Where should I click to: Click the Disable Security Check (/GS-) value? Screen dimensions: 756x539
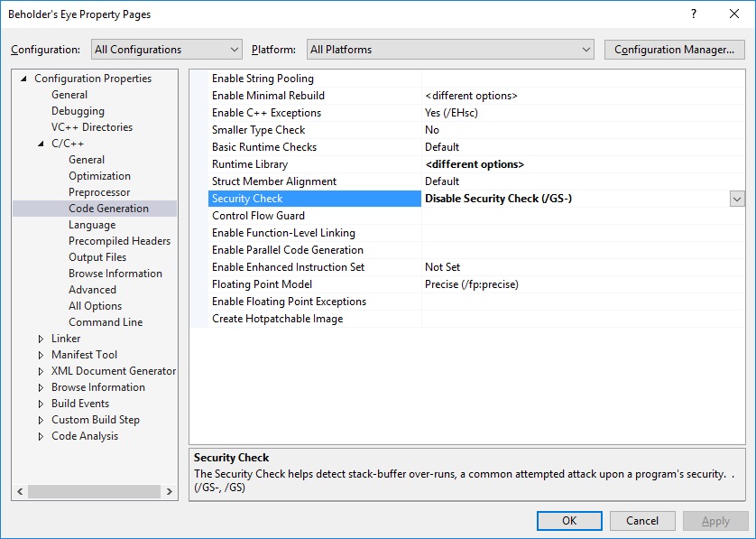[x=498, y=199]
